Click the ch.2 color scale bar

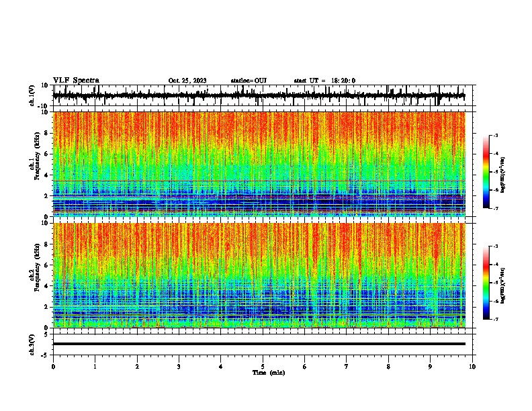coord(486,283)
